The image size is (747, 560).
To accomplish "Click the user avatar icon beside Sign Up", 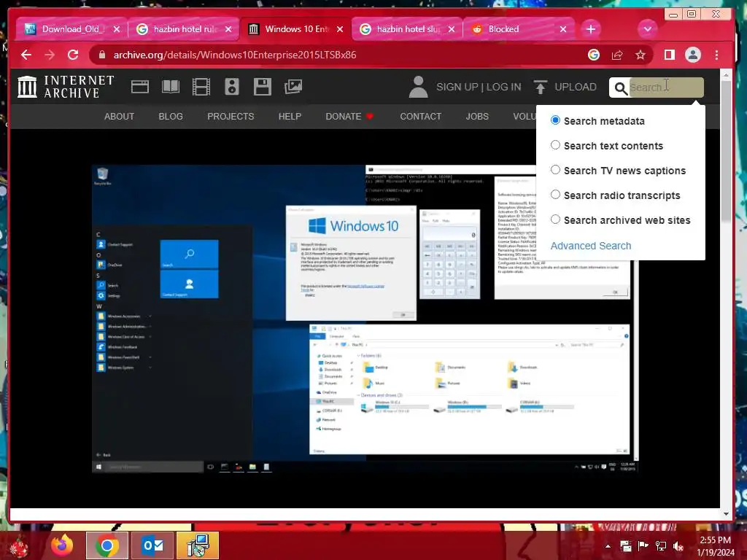I will click(x=418, y=87).
